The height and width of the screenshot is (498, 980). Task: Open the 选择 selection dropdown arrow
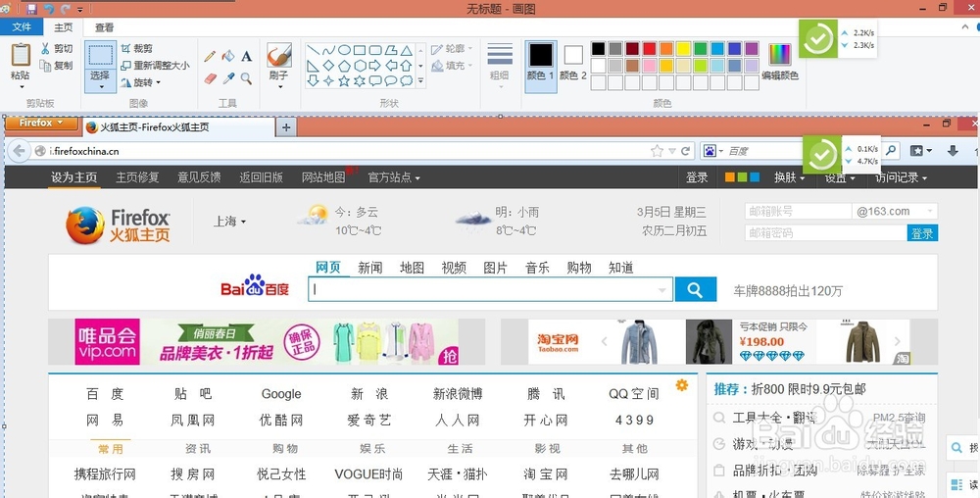point(101,86)
